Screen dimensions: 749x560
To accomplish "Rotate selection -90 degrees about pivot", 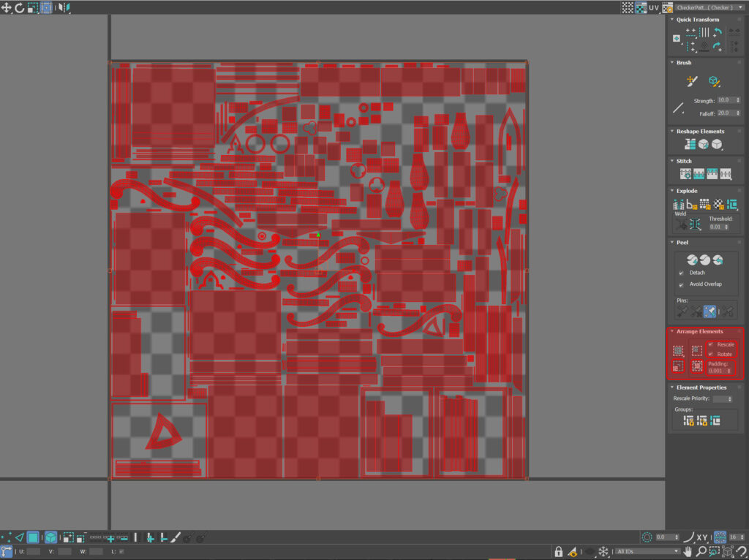I will pyautogui.click(x=718, y=32).
